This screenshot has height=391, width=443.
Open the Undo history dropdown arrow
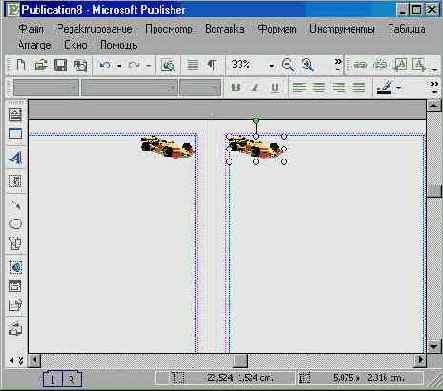pos(119,66)
